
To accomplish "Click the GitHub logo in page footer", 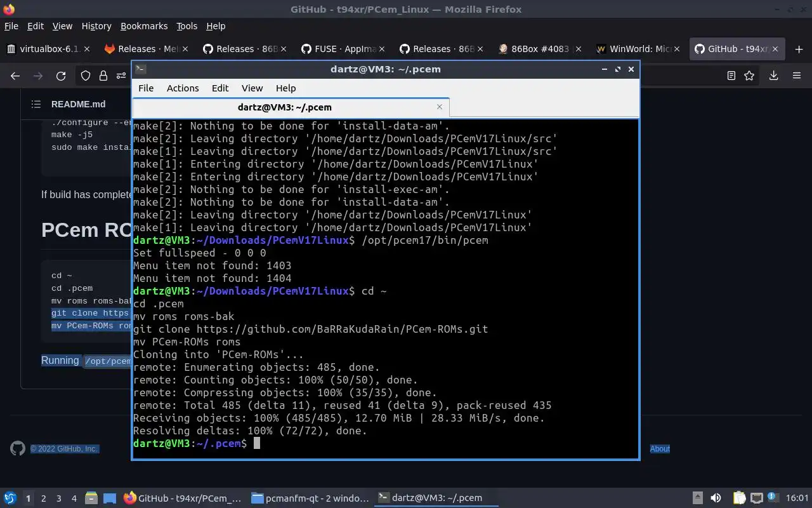I will coord(18,448).
